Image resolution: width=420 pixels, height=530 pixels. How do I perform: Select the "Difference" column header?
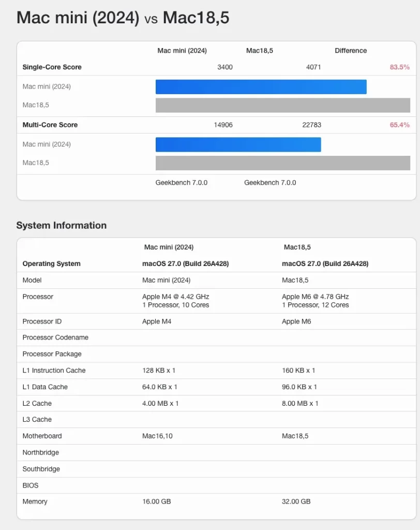[350, 50]
